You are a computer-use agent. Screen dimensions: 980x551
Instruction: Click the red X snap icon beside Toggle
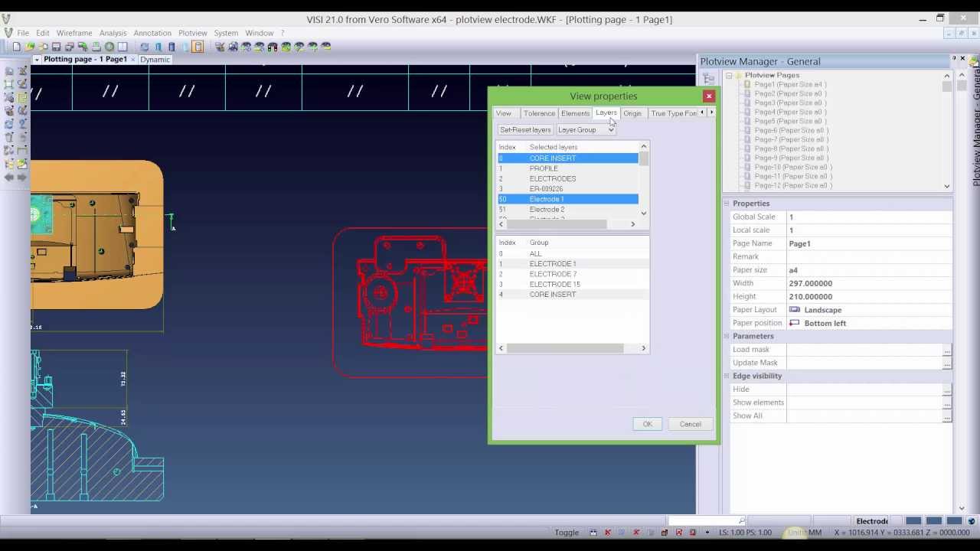pyautogui.click(x=608, y=533)
